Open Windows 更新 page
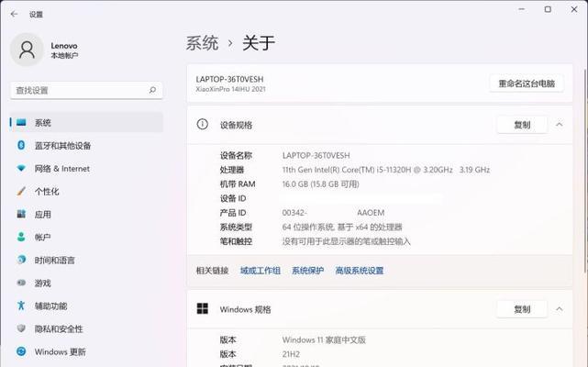Image resolution: width=588 pixels, height=367 pixels. coord(86,351)
